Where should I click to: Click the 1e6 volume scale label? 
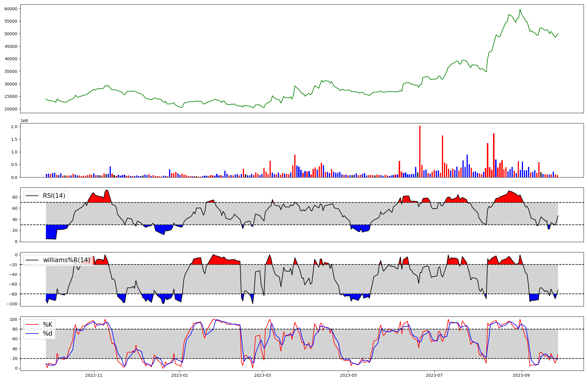coord(24,121)
